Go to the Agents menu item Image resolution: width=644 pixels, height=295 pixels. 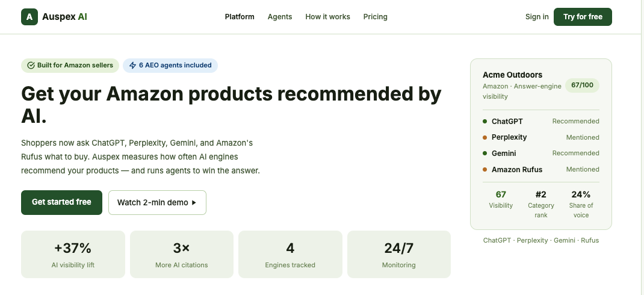pyautogui.click(x=280, y=17)
